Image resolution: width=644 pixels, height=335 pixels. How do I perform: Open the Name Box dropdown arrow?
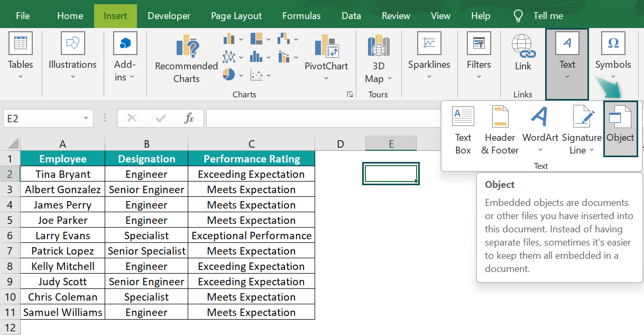[86, 119]
